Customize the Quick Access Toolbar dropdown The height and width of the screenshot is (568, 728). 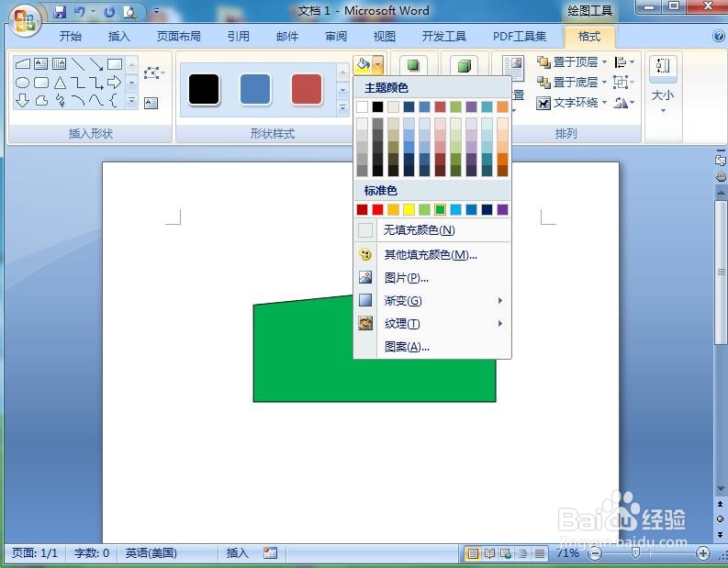coord(156,11)
